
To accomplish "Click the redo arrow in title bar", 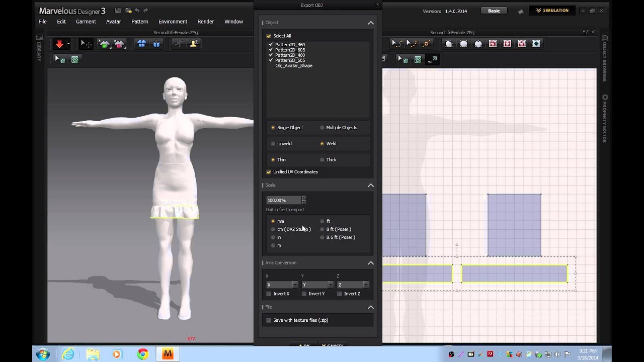I will [x=146, y=11].
